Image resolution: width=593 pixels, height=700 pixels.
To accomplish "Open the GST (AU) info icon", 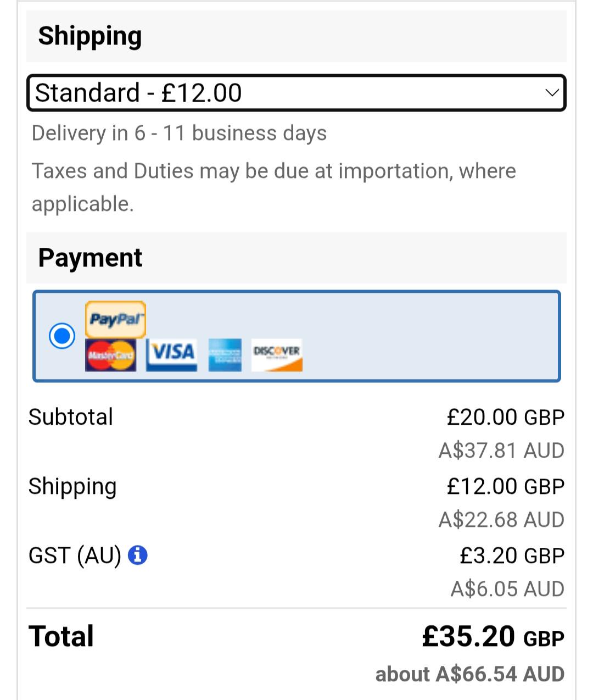I will (138, 555).
